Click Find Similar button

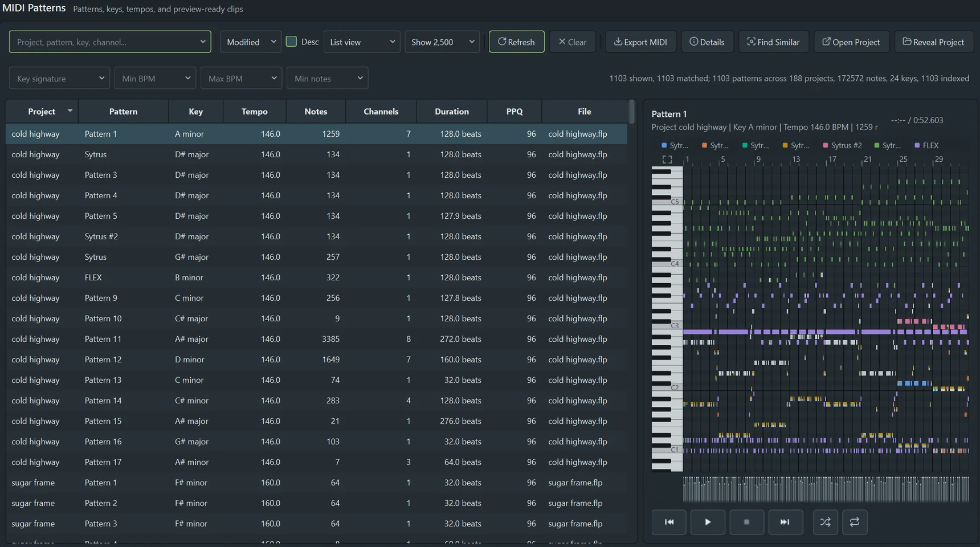(x=773, y=42)
